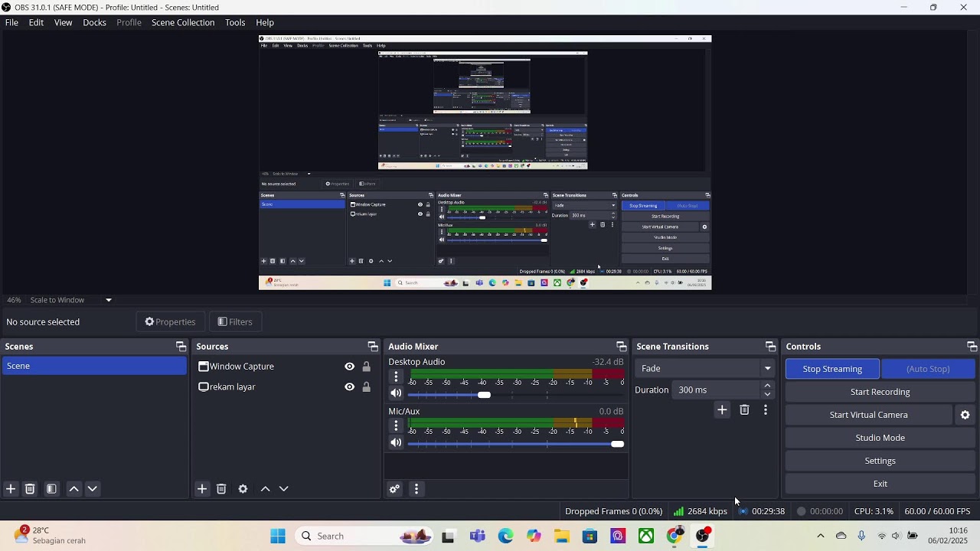The image size is (980, 551).
Task: Move source up arrow in Sources panel
Action: point(265,489)
